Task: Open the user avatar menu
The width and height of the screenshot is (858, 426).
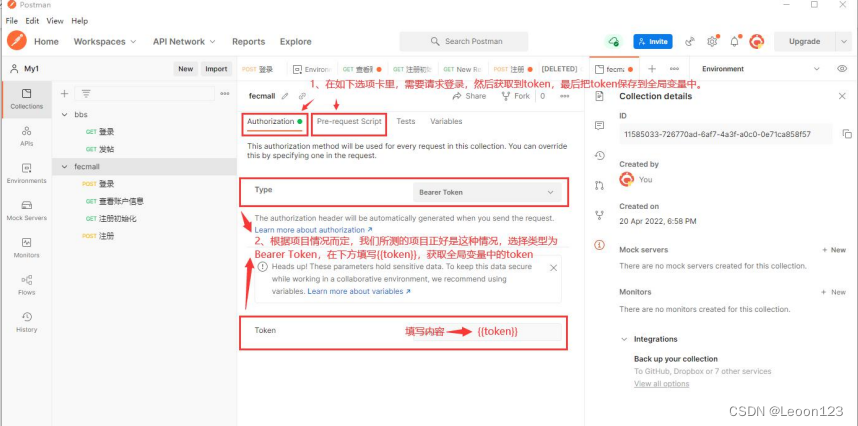Action: tap(757, 42)
